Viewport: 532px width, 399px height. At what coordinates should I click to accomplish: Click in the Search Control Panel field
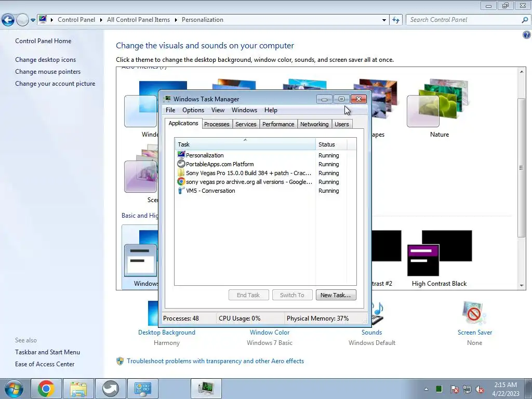tap(464, 20)
